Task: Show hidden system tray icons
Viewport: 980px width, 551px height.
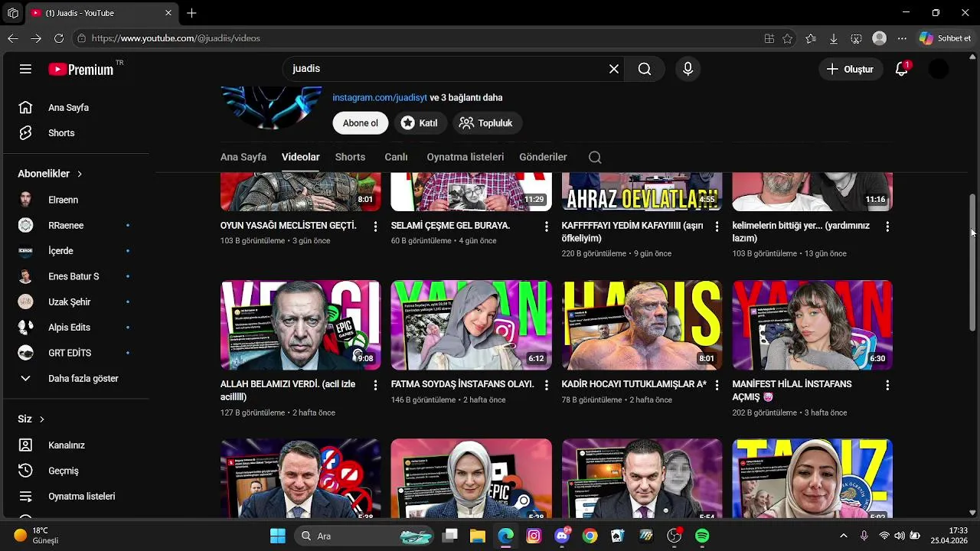Action: tap(843, 536)
